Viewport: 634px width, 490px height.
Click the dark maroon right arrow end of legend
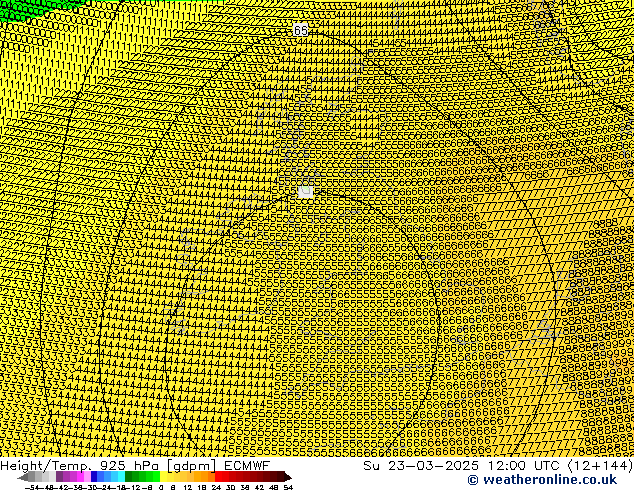(288, 477)
